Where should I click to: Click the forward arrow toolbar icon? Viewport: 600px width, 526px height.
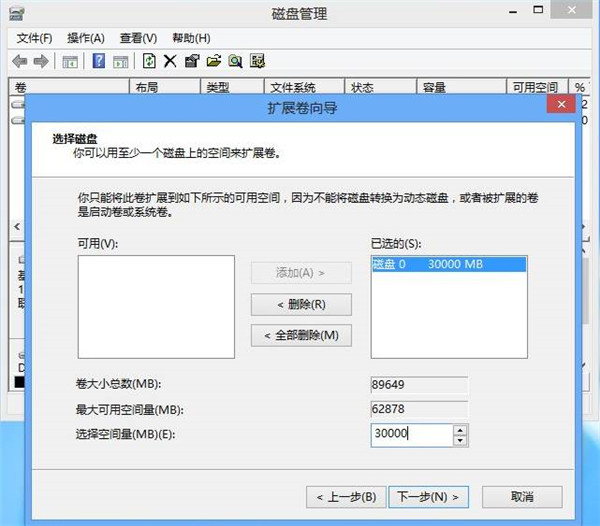coord(41,61)
